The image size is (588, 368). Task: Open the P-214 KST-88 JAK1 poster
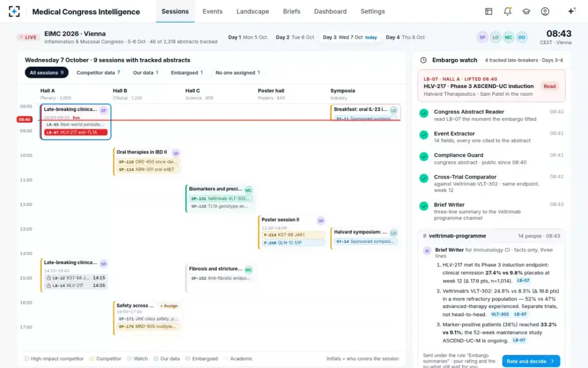[294, 235]
